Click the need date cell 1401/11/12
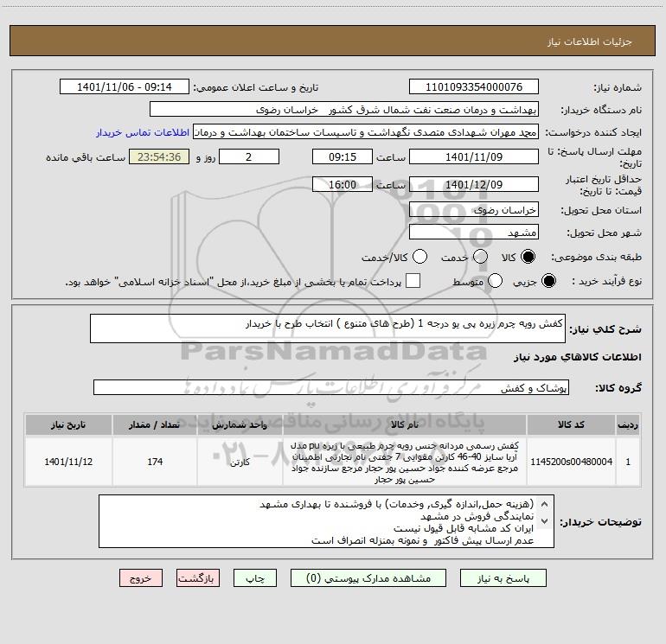The height and width of the screenshot is (644, 666). point(68,462)
